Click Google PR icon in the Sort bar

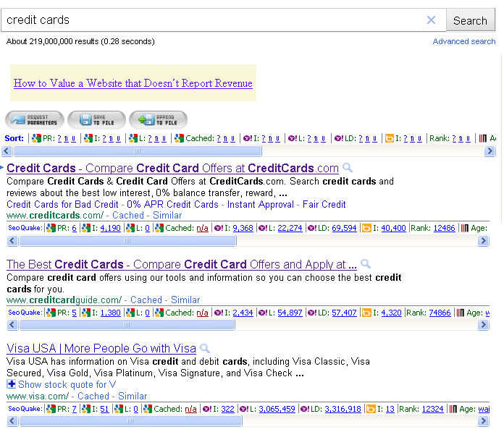36,138
